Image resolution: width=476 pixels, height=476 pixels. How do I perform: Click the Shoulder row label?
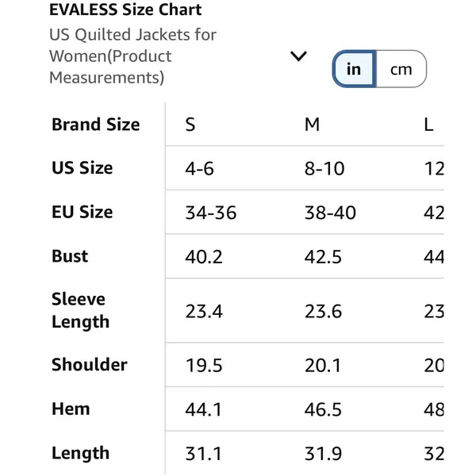tap(89, 364)
